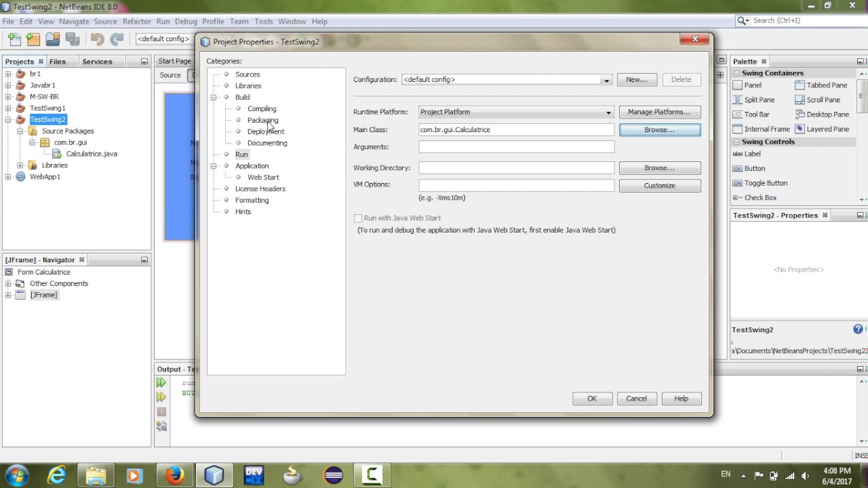Open Dev-C++ from taskbar
Image resolution: width=868 pixels, height=488 pixels.
(x=254, y=475)
